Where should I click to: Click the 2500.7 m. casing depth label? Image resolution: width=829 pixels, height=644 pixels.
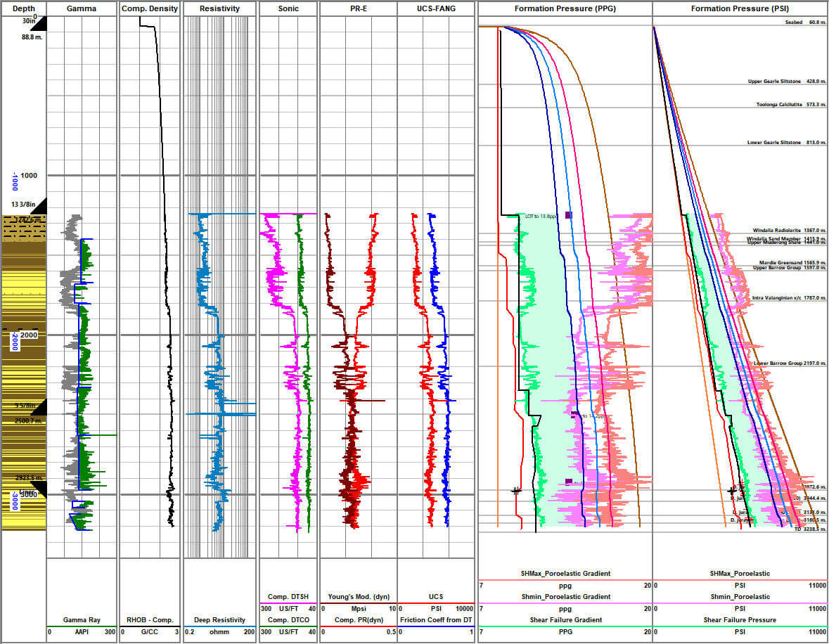tap(29, 421)
